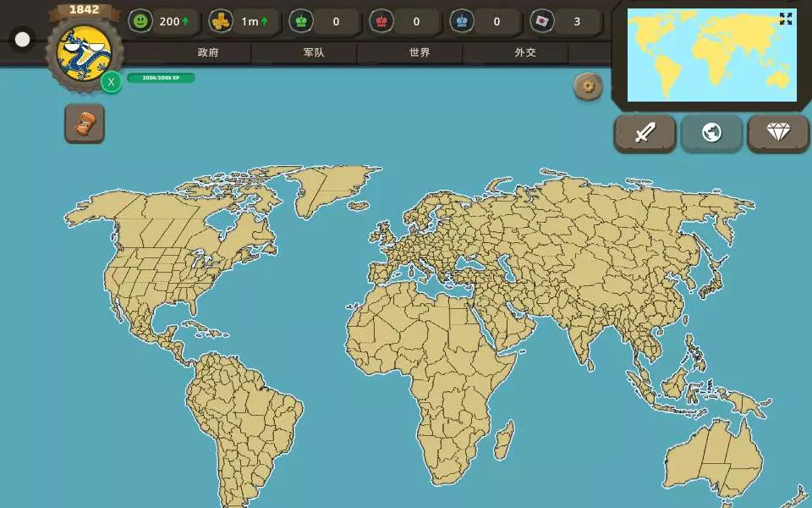Expand the minimap with the fullscreen arrows
Screen dimensions: 812x508
pos(786,19)
